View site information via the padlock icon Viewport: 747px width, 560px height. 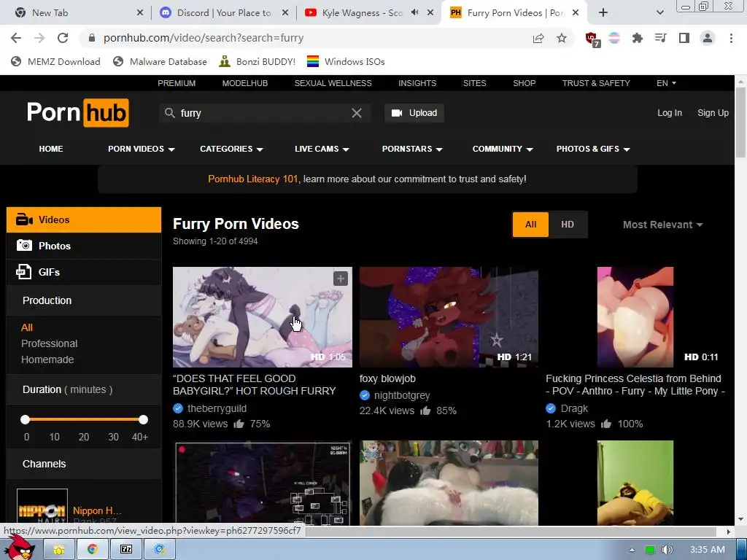click(92, 38)
